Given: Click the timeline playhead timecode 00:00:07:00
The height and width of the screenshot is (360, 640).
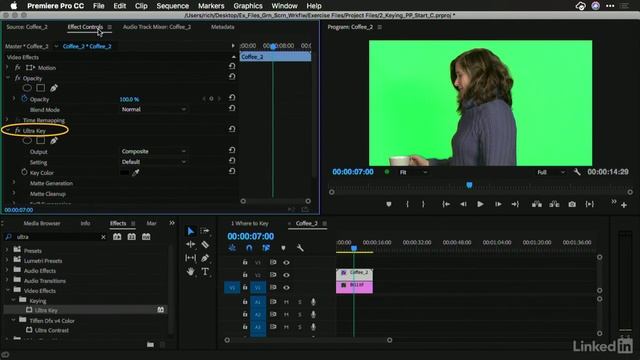Looking at the screenshot, I should click(251, 236).
